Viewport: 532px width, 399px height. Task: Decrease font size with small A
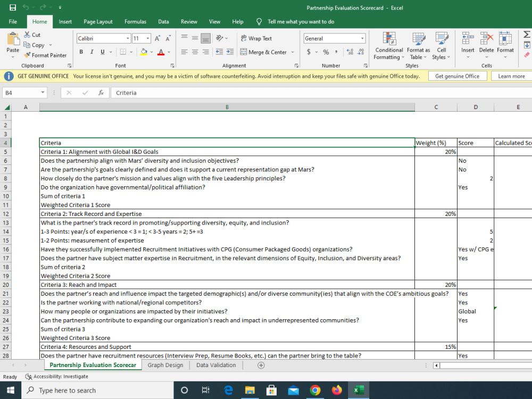(x=168, y=38)
